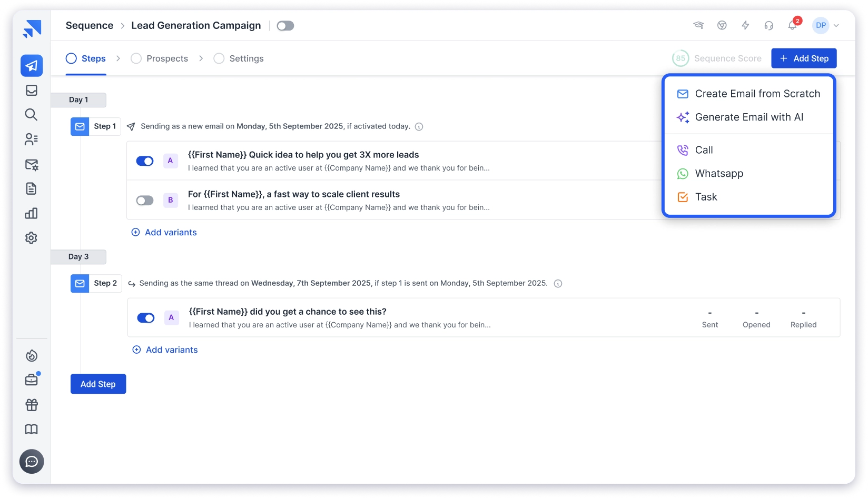Enable variant B of Step 1
The width and height of the screenshot is (868, 499).
pyautogui.click(x=144, y=200)
